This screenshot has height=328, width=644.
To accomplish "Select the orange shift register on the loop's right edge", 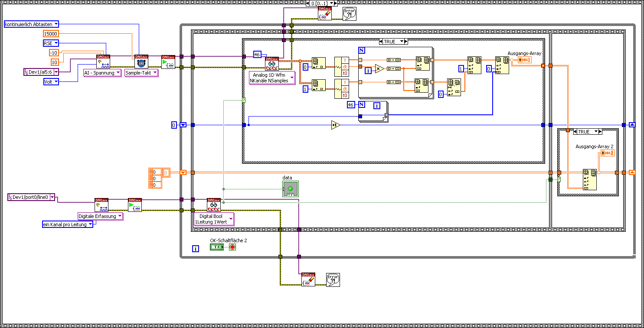I will pyautogui.click(x=632, y=172).
